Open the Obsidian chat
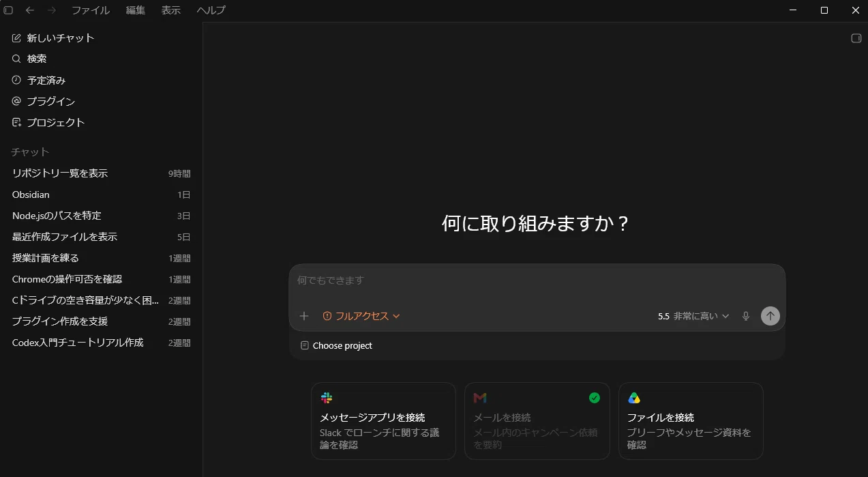Image resolution: width=868 pixels, height=477 pixels. tap(101, 194)
